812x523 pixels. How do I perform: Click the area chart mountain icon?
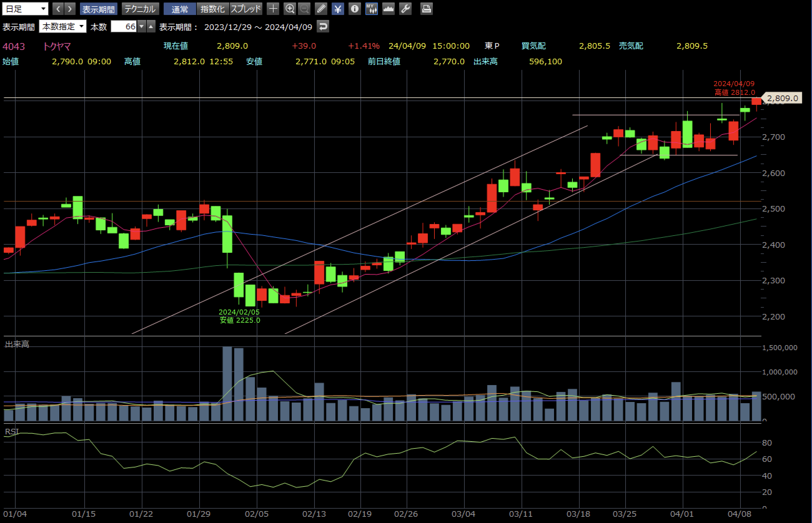click(x=388, y=9)
